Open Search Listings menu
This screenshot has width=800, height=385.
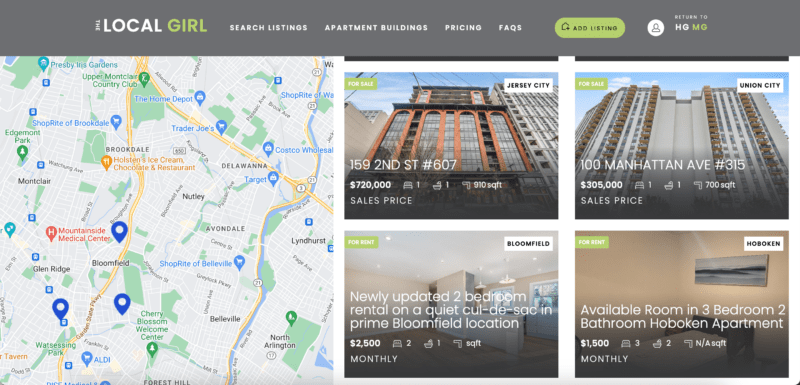tap(268, 28)
